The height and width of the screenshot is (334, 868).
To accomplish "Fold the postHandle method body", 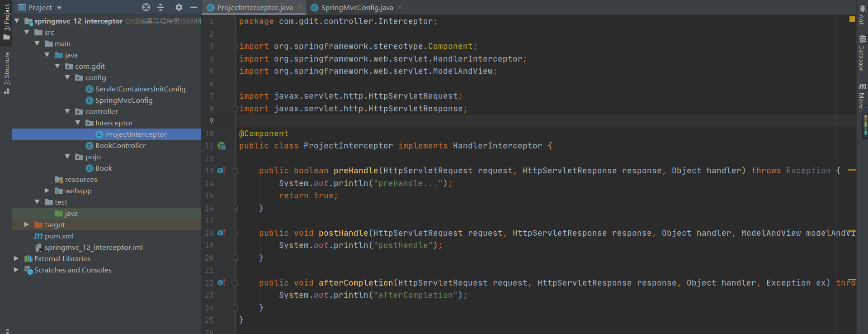I will (x=235, y=233).
